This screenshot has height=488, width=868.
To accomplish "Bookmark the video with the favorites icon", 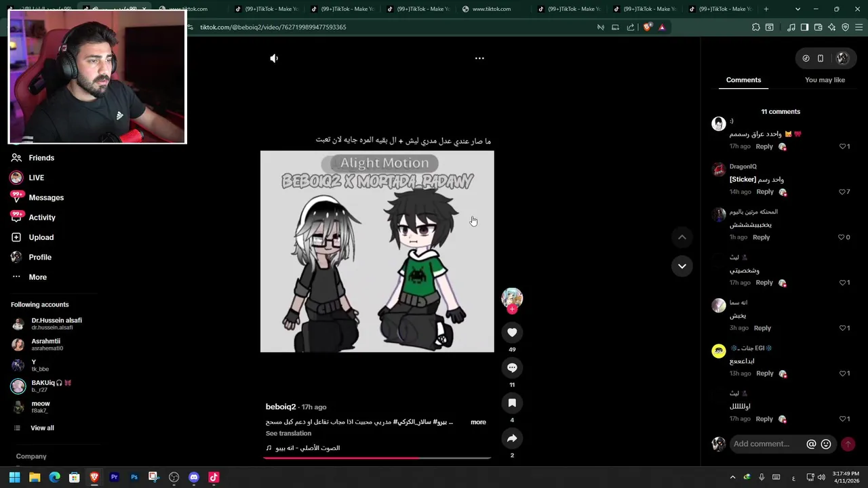I will (512, 403).
